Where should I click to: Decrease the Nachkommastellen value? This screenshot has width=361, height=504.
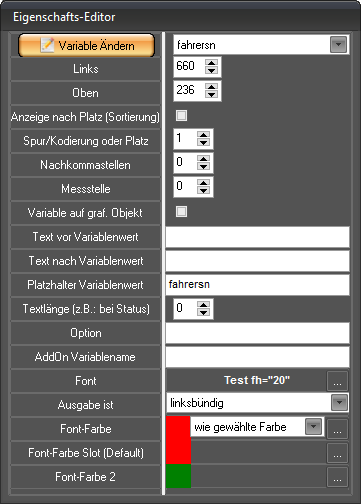(203, 166)
